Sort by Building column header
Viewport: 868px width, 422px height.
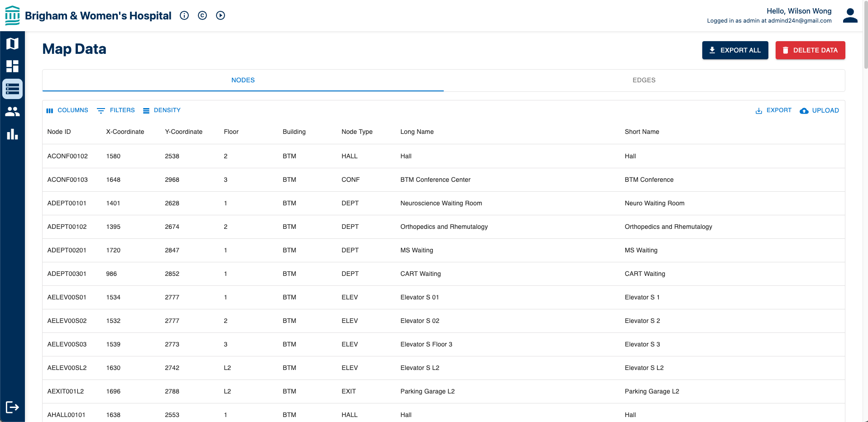click(294, 132)
